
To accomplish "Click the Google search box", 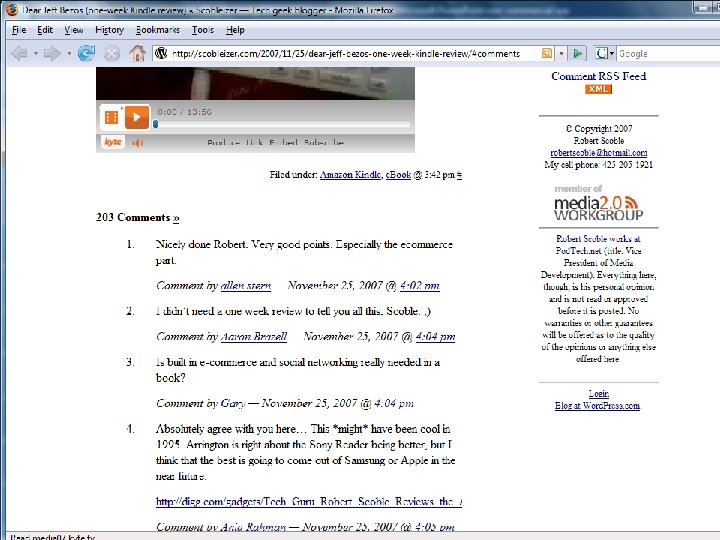I will [668, 53].
